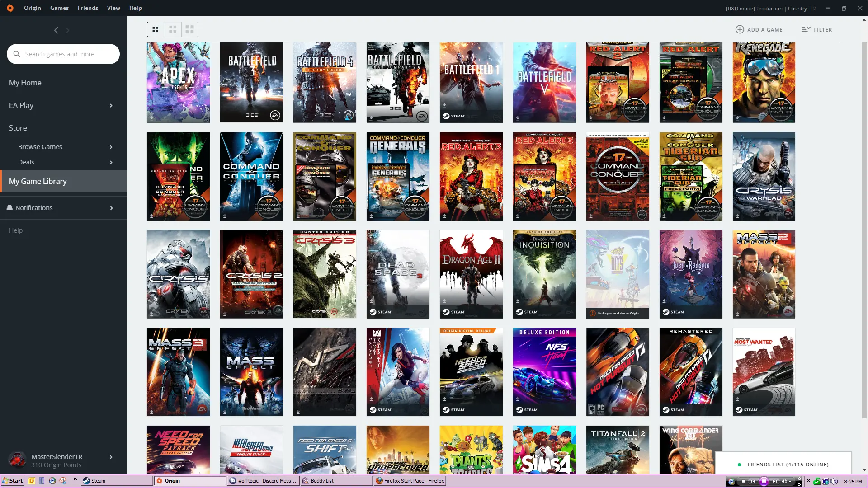The width and height of the screenshot is (868, 488).
Task: Select Dragon Age Inquisition tile
Action: click(x=544, y=274)
